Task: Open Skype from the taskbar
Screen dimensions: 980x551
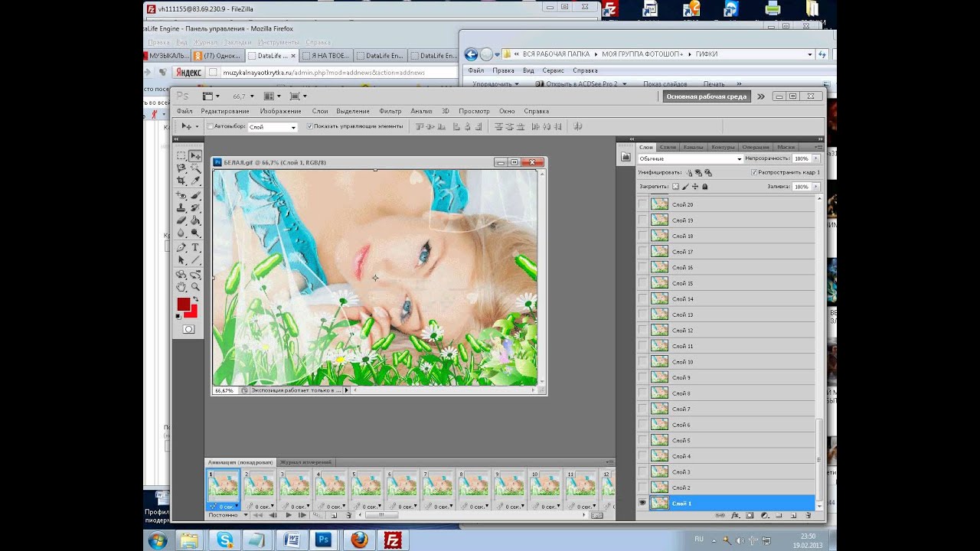Action: [224, 540]
